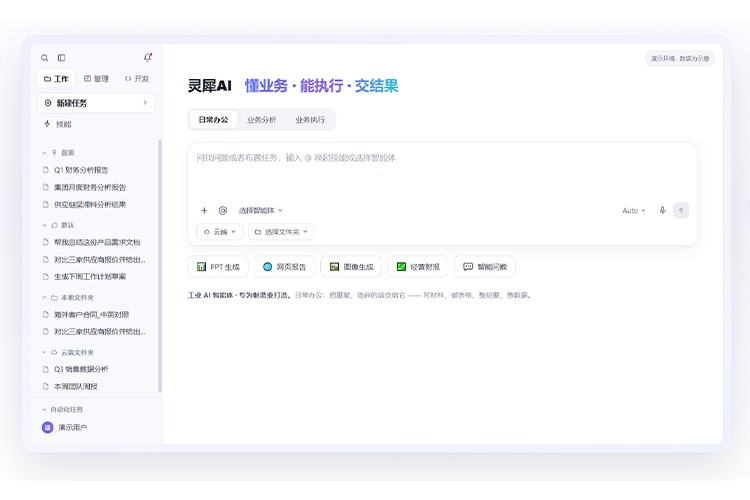Open the Auto mode dropdown
This screenshot has width=750, height=500.
pos(634,211)
